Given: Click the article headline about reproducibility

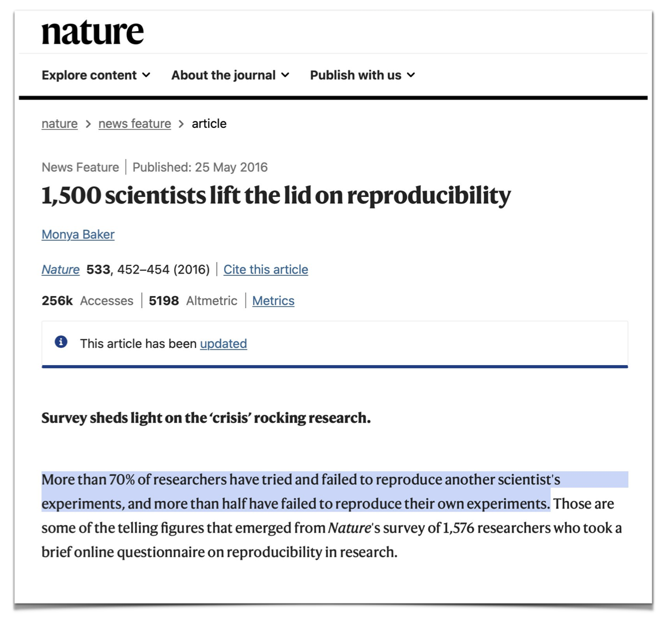Looking at the screenshot, I should point(276,196).
